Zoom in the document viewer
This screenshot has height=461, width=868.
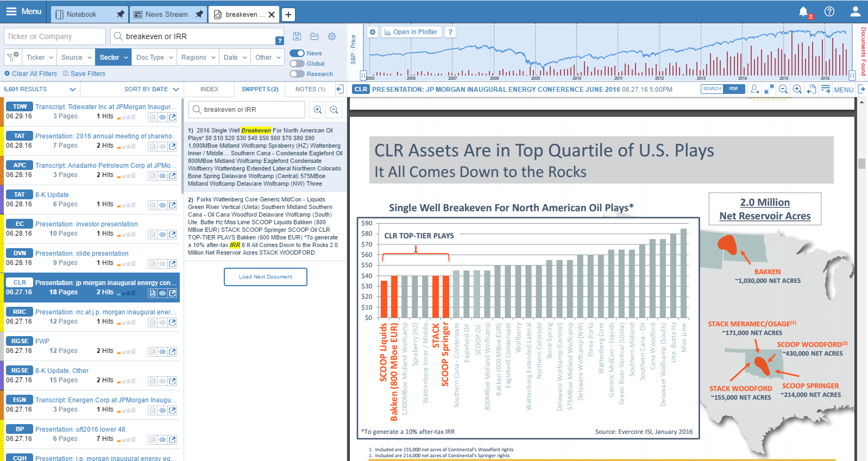pos(797,90)
